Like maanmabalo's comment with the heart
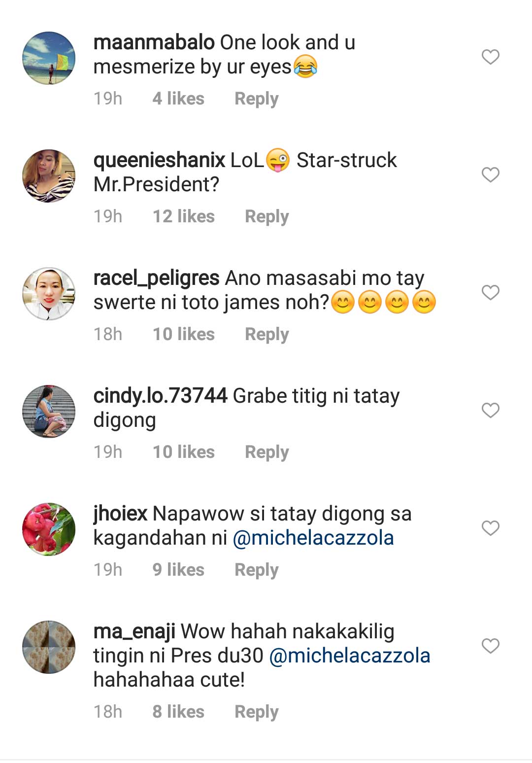This screenshot has height=763, width=532. 490,57
